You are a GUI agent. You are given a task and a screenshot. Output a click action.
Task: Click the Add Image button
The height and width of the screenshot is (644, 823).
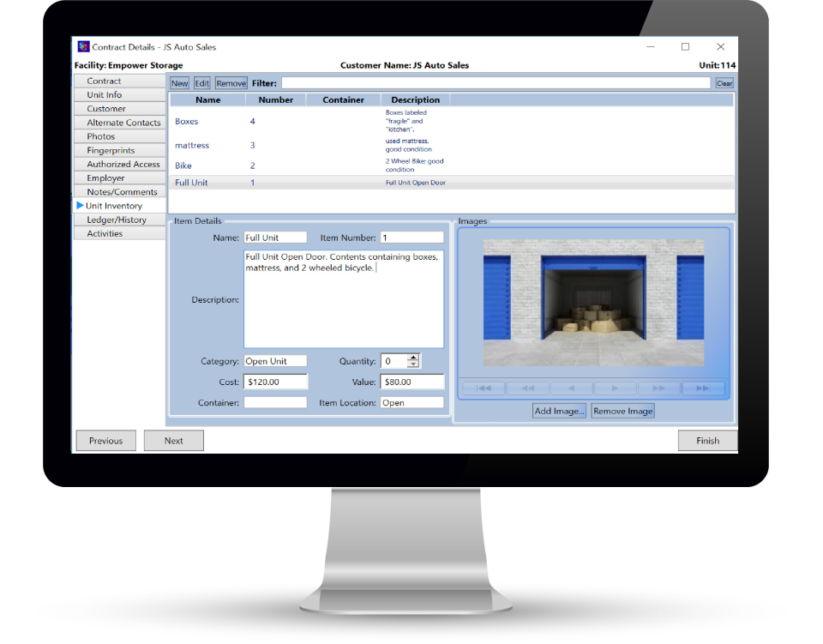coord(560,411)
